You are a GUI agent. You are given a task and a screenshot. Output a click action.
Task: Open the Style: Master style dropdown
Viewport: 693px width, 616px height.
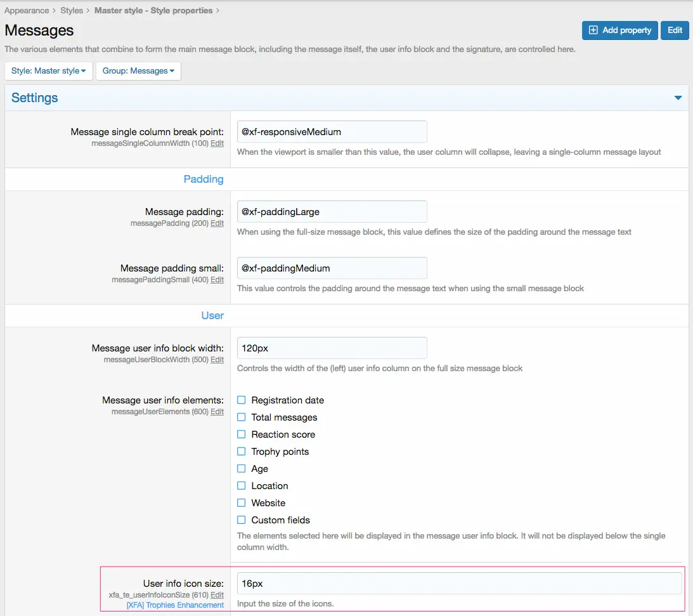point(49,71)
